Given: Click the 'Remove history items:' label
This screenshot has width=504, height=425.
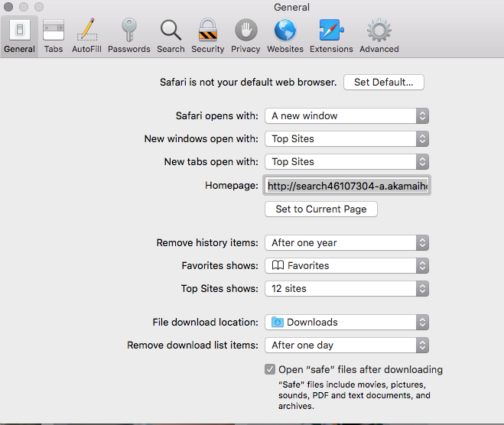Looking at the screenshot, I should click(x=207, y=243).
